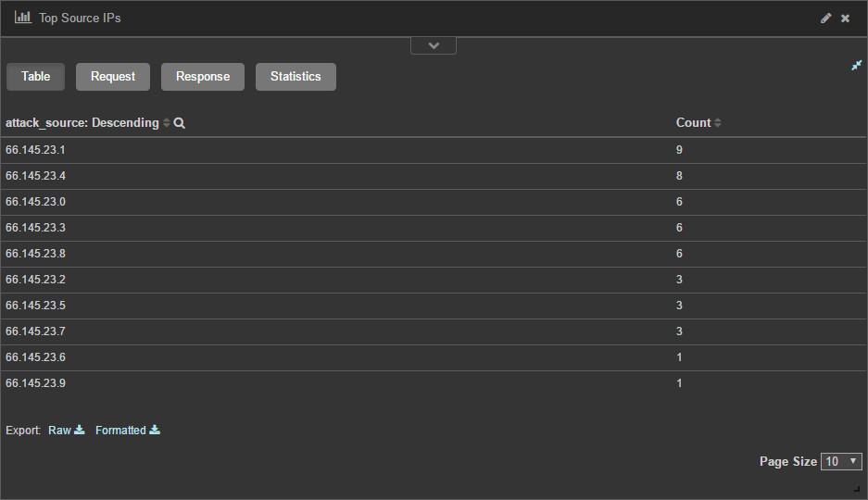Click the download icon next to Formatted
Image resolution: width=868 pixels, height=500 pixels.
pyautogui.click(x=155, y=430)
